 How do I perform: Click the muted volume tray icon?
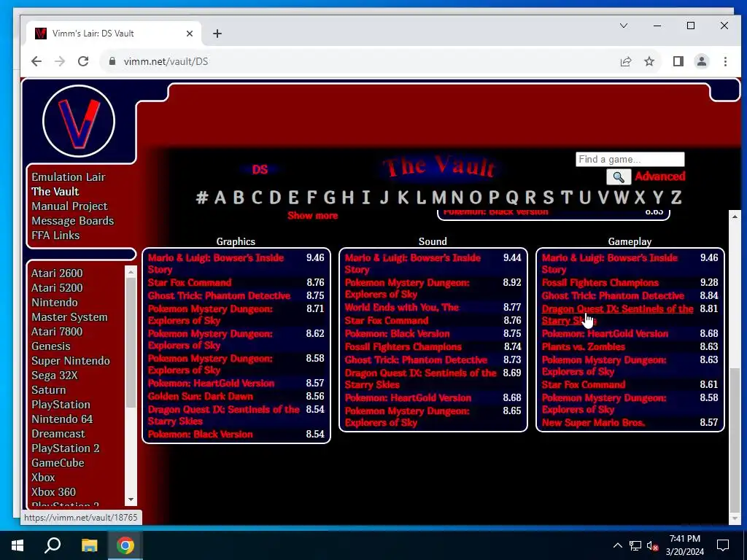point(652,545)
